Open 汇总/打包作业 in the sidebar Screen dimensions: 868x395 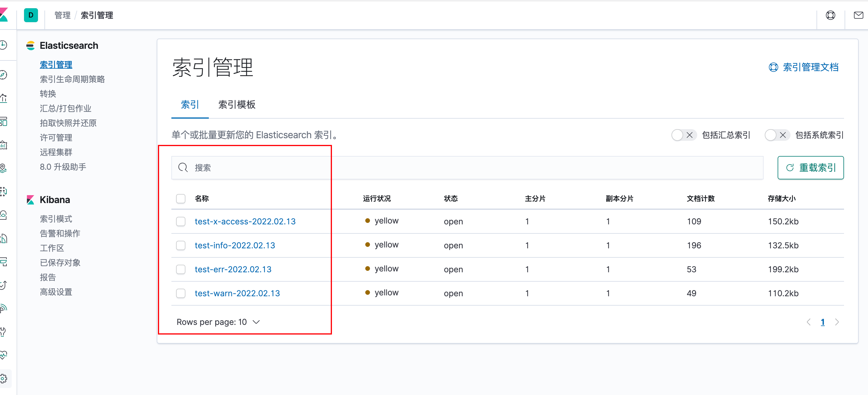pos(66,108)
